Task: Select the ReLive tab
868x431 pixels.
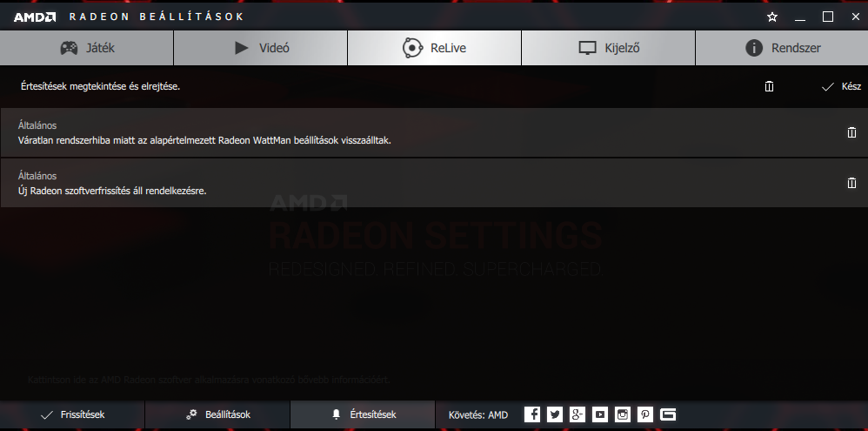Action: [x=434, y=48]
